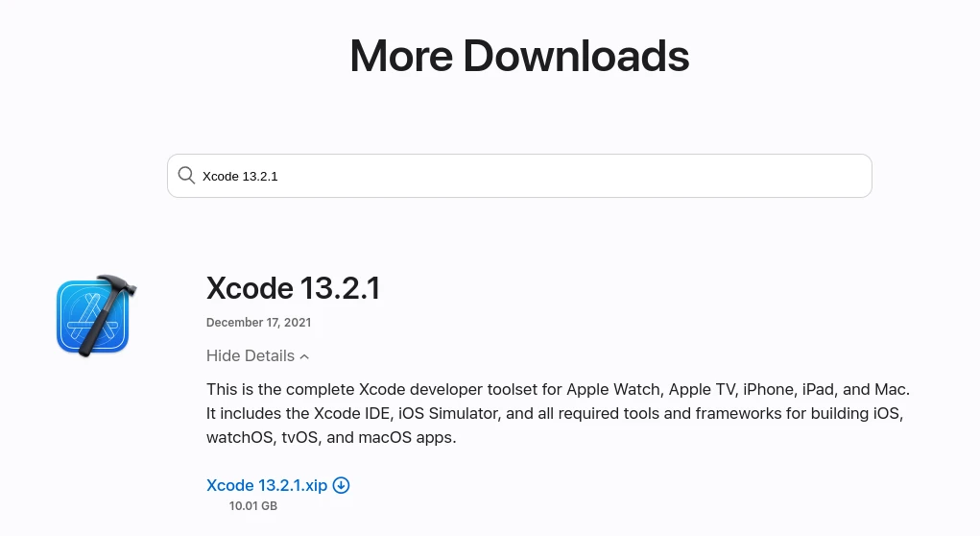This screenshot has height=536, width=980.
Task: Download the Xcode 13.2.1.xip file link
Action: click(x=267, y=485)
